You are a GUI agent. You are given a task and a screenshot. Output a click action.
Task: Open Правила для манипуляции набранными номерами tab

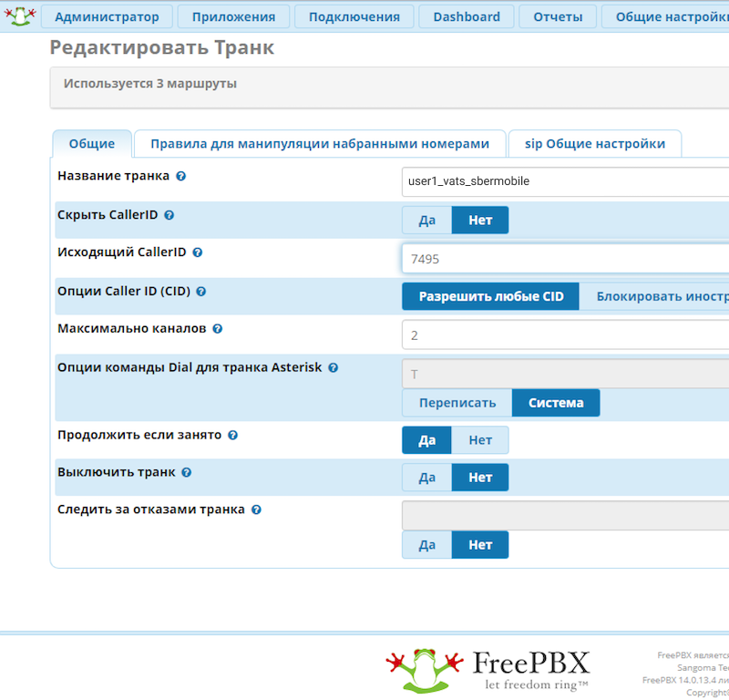click(x=320, y=144)
